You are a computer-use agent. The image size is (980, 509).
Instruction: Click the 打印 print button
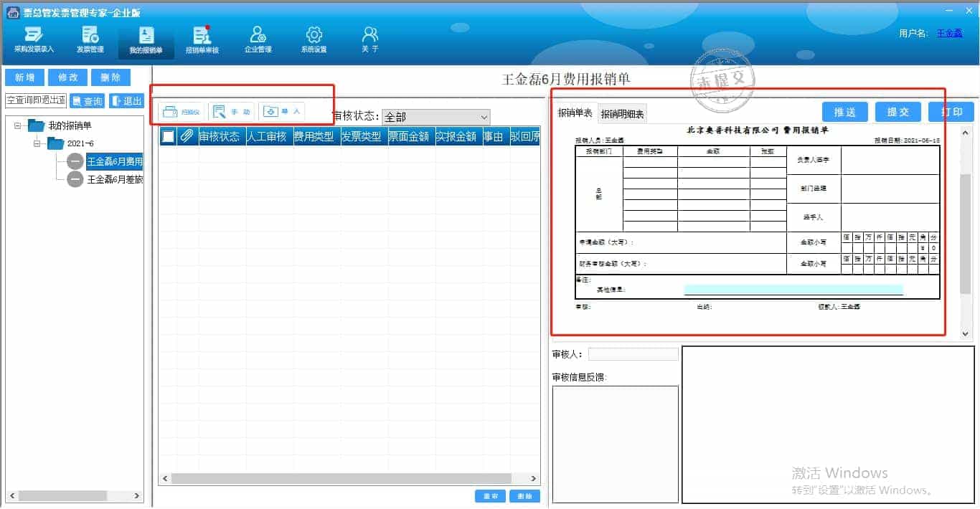pyautogui.click(x=951, y=112)
